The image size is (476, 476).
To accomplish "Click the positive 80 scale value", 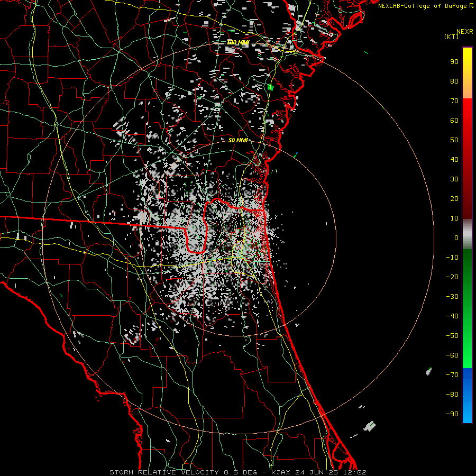I will [x=454, y=81].
